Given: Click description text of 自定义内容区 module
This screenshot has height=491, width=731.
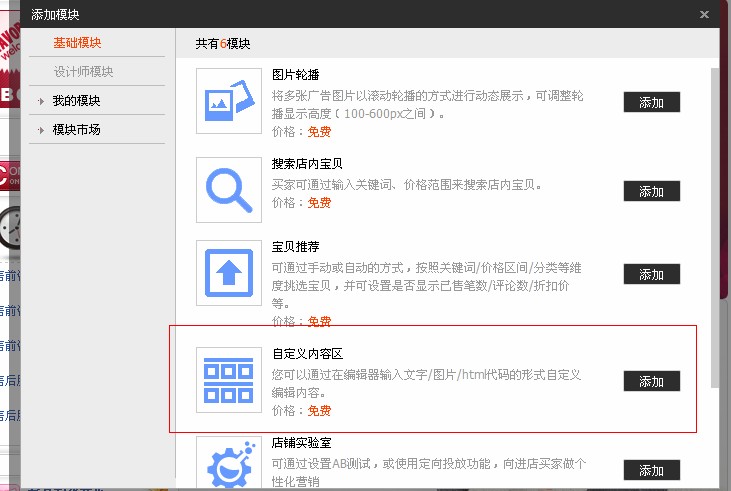Looking at the screenshot, I should coord(426,384).
